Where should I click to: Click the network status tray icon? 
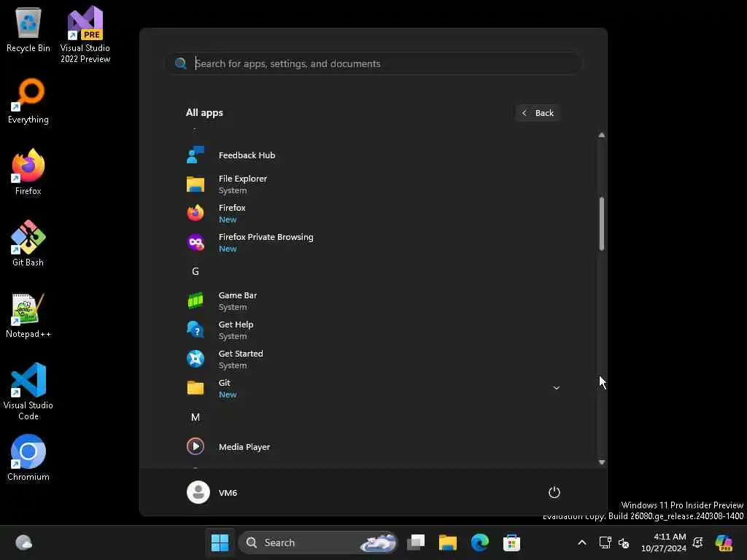tap(605, 542)
